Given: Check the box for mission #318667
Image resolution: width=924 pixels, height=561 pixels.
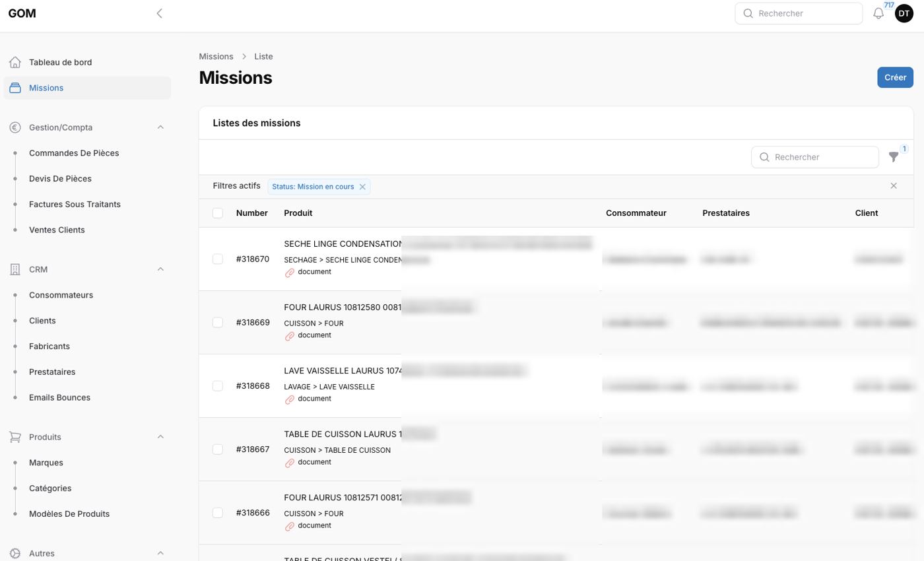Looking at the screenshot, I should [218, 449].
